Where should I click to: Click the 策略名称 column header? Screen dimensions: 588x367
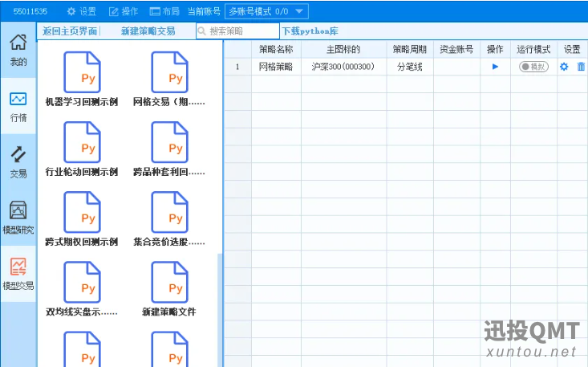[x=276, y=49]
